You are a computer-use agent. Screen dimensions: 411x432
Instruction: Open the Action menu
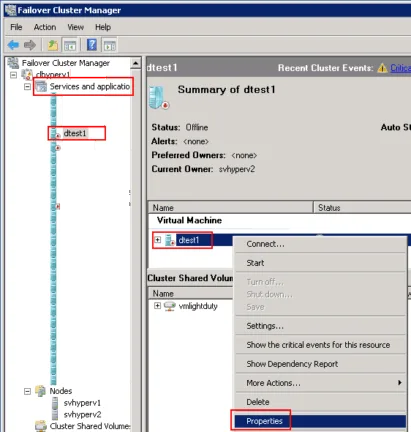pyautogui.click(x=45, y=27)
